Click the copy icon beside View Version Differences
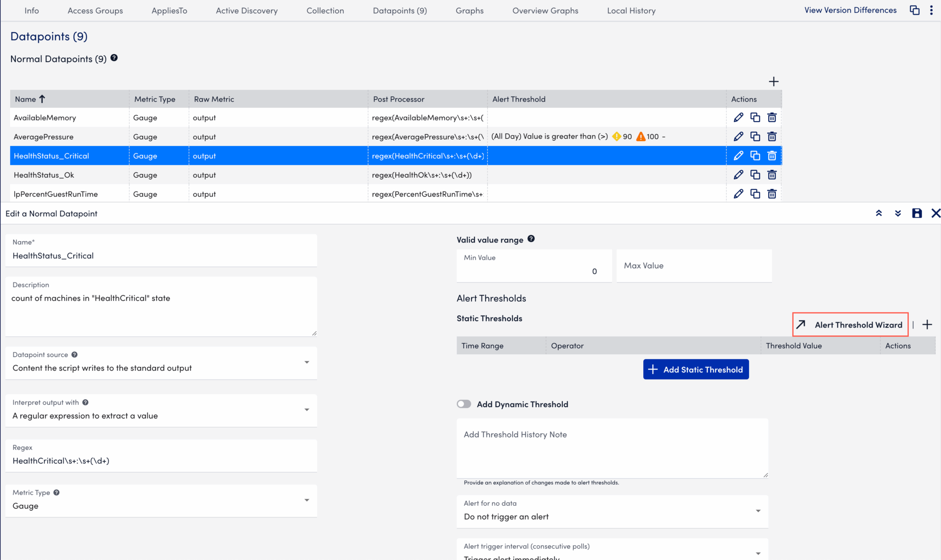 [914, 10]
